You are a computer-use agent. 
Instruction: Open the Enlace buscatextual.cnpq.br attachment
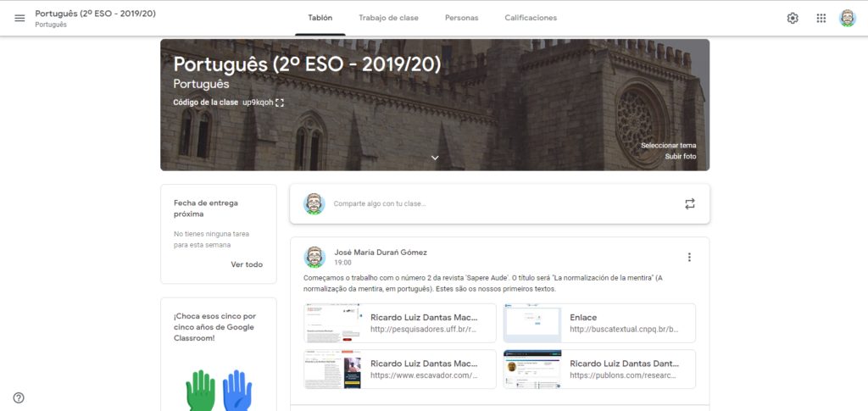coord(599,323)
